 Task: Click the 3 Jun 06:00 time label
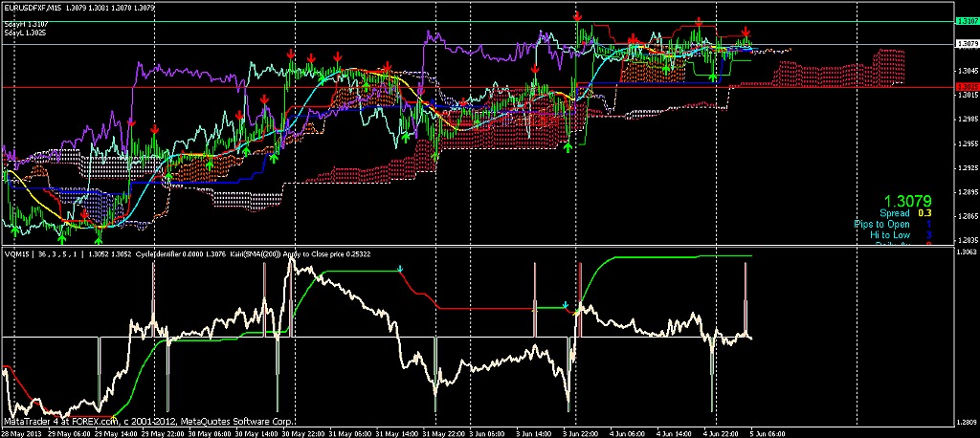click(487, 433)
